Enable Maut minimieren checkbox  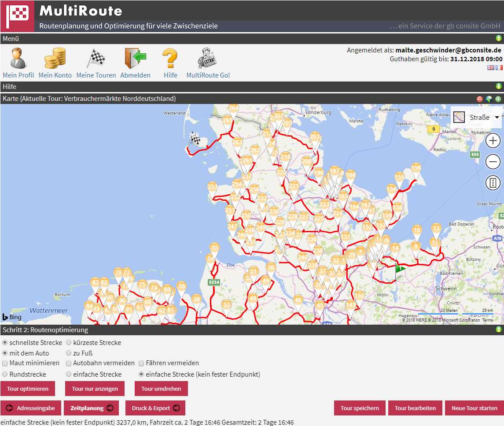tap(5, 363)
